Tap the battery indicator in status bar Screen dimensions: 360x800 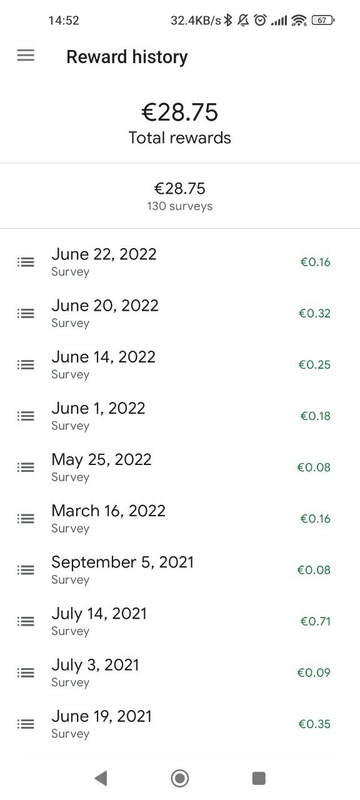[323, 20]
